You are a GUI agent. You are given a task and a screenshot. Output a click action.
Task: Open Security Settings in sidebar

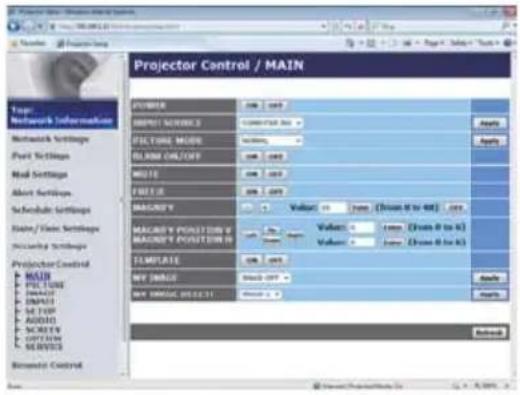(49, 246)
